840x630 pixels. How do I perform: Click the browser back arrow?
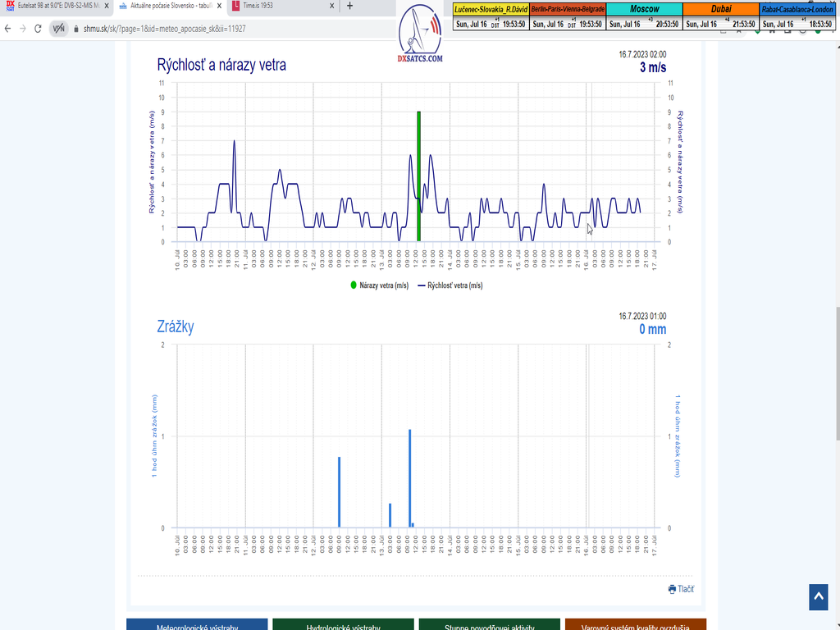tap(9, 28)
